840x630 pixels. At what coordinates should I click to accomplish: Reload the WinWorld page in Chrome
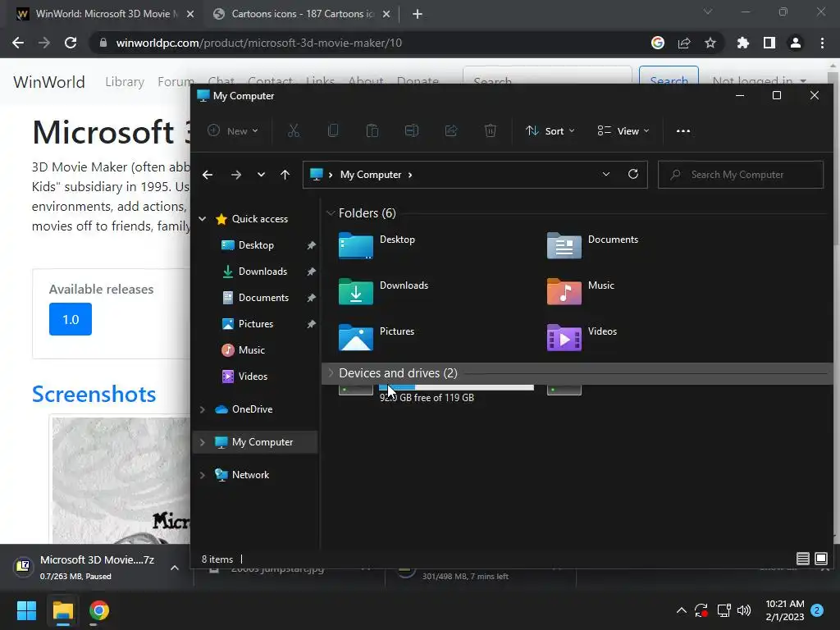pos(71,43)
